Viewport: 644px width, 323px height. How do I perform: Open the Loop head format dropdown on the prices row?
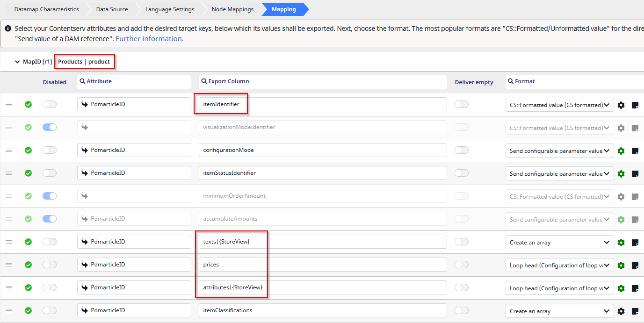tap(559, 265)
